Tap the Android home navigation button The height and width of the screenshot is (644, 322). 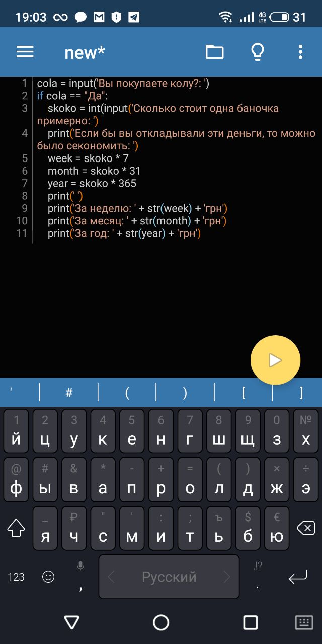(161, 623)
